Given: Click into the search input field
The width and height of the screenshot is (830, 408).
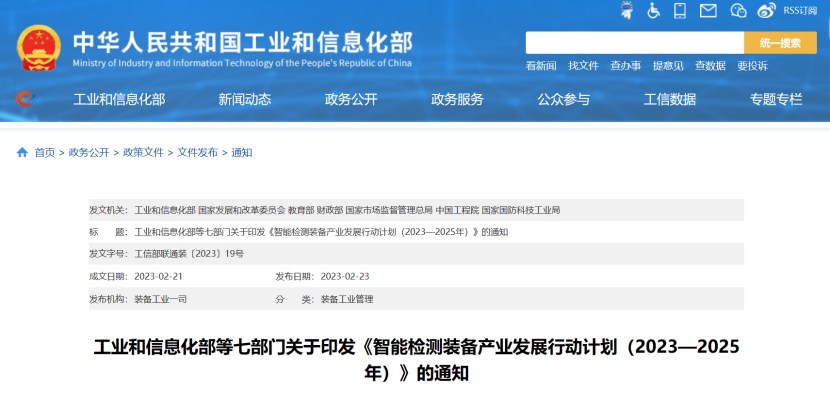Looking at the screenshot, I should point(634,43).
